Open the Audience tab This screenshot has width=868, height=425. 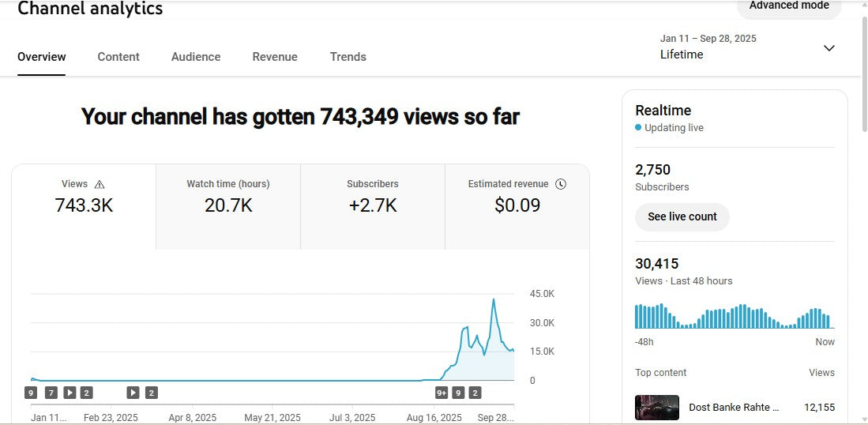tap(196, 57)
